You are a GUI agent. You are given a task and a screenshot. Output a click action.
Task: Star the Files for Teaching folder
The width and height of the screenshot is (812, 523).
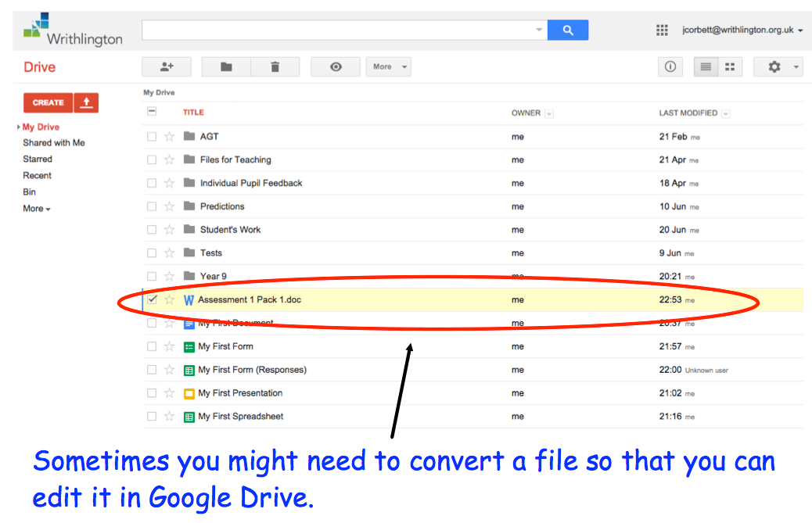(x=169, y=159)
